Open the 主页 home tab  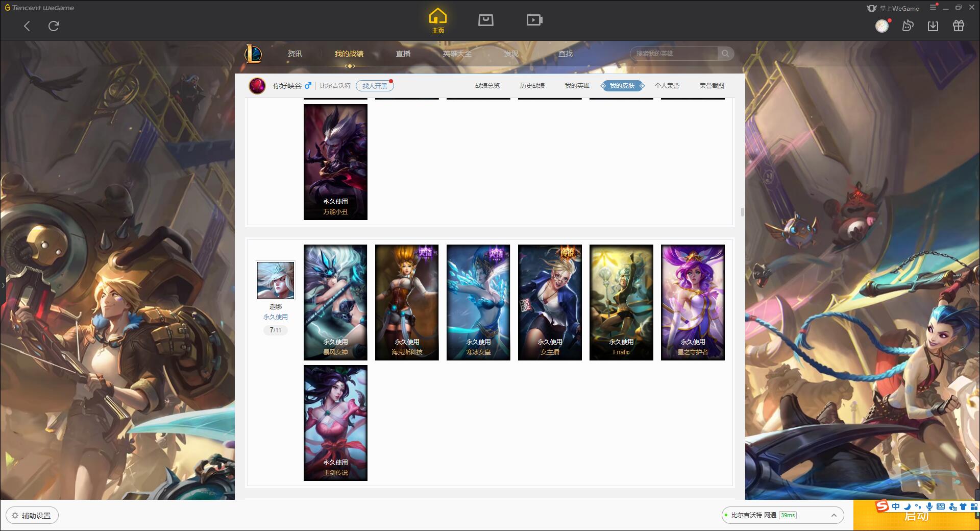438,21
